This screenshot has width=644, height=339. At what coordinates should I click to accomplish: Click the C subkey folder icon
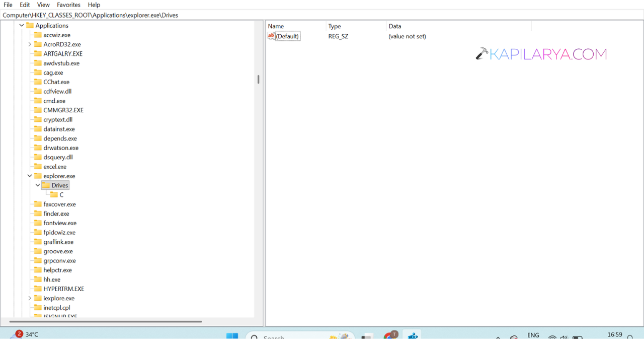point(54,194)
